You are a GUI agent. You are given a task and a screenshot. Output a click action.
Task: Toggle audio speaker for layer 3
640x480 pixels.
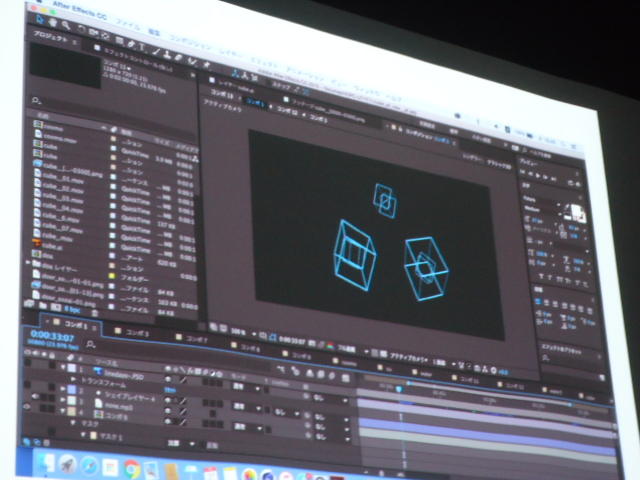(x=35, y=396)
